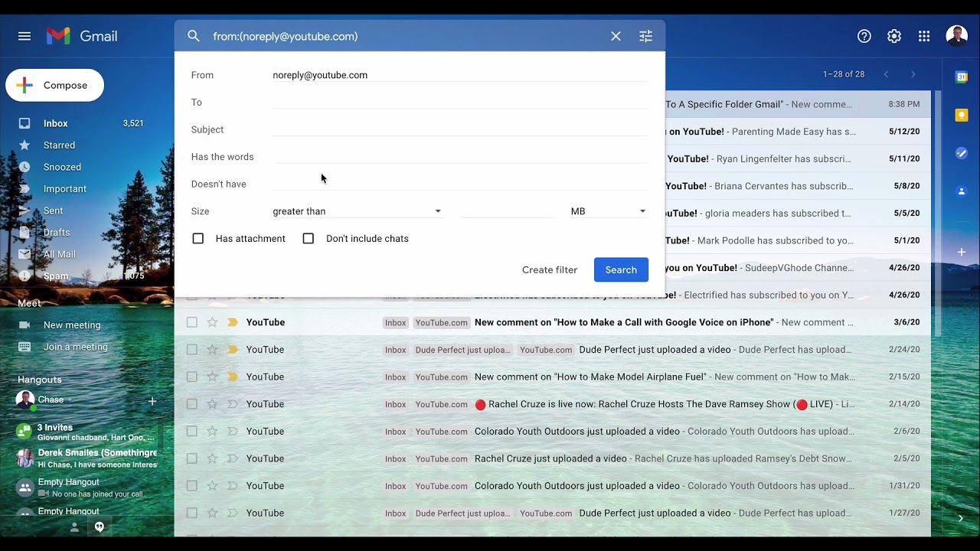Switch to Hangouts conversations tab icon
Image resolution: width=980 pixels, height=551 pixels.
[x=100, y=527]
